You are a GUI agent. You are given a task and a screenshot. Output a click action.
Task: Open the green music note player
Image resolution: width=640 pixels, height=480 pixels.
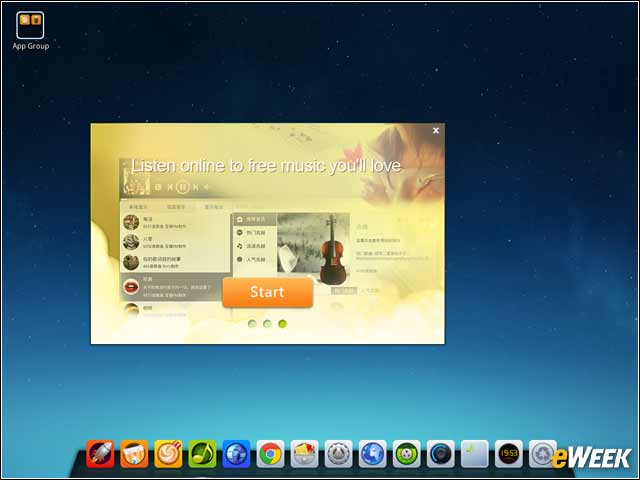(202, 454)
